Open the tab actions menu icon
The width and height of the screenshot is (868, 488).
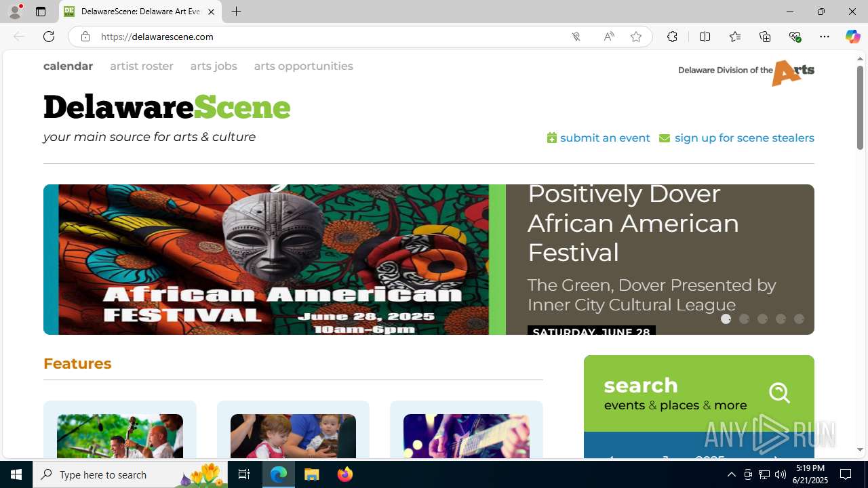[41, 12]
